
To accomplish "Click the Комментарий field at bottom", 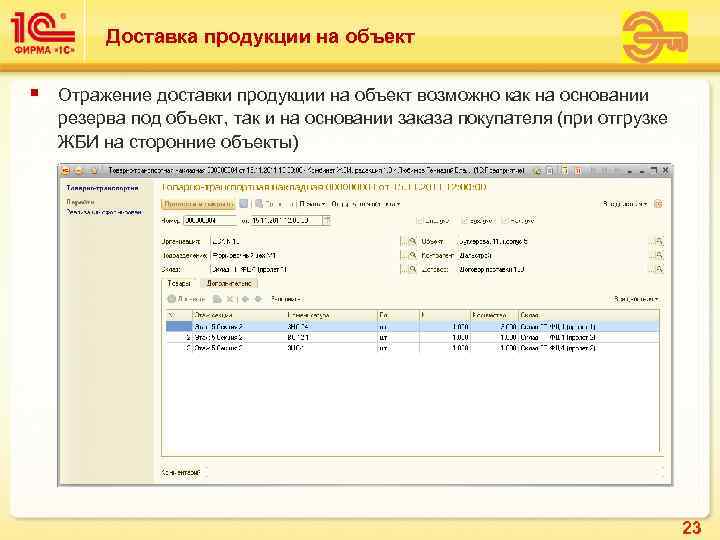I will point(433,472).
